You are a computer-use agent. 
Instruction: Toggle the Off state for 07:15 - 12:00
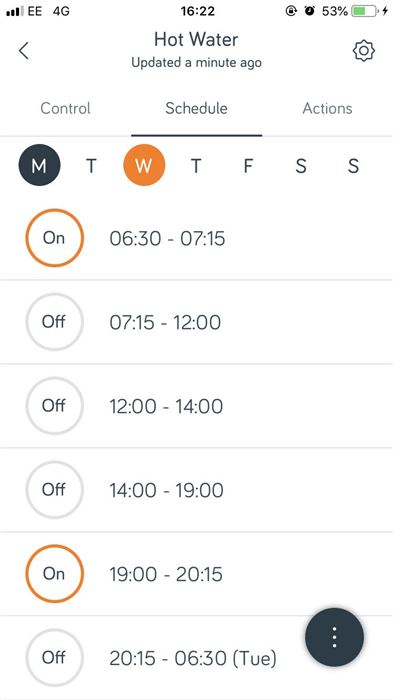pyautogui.click(x=54, y=322)
